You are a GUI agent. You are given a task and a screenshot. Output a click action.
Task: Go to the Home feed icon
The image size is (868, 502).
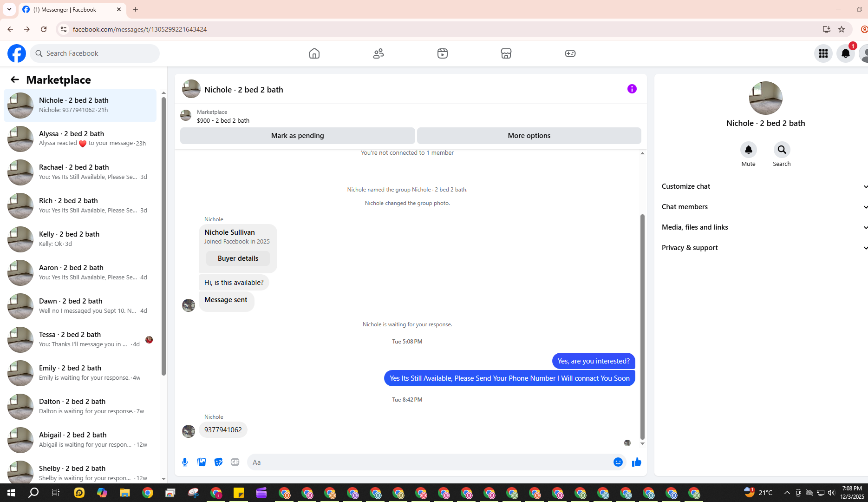click(314, 53)
